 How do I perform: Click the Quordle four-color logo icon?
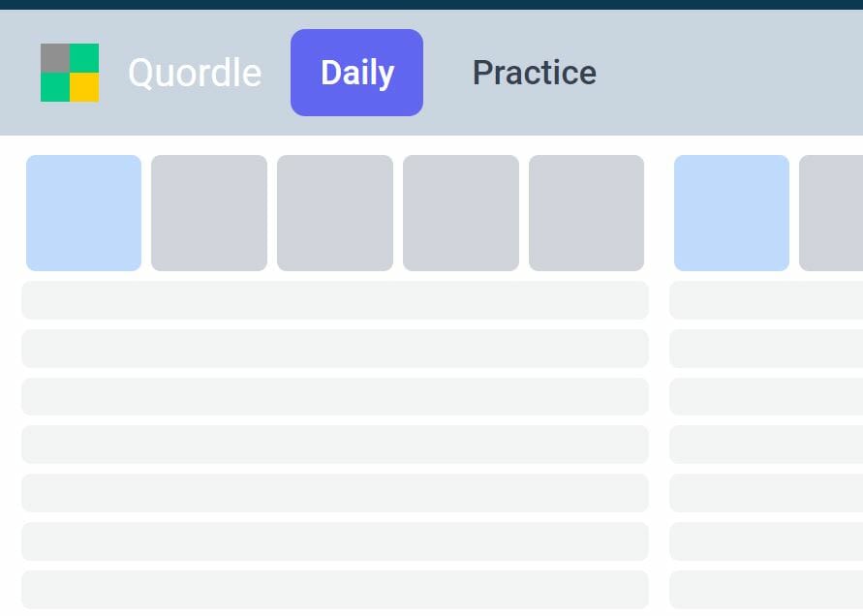click(70, 73)
